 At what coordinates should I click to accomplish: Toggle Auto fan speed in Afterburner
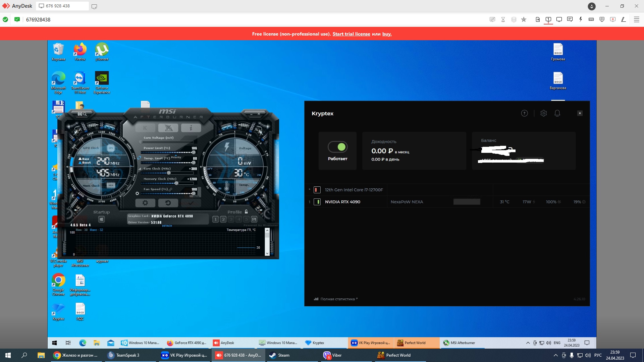(x=197, y=196)
